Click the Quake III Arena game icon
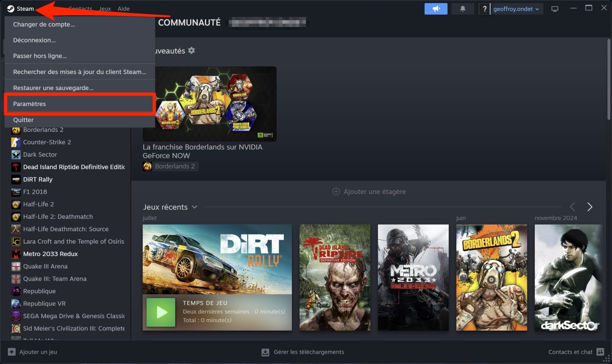Screen dimensions: 612x364 coord(16,266)
